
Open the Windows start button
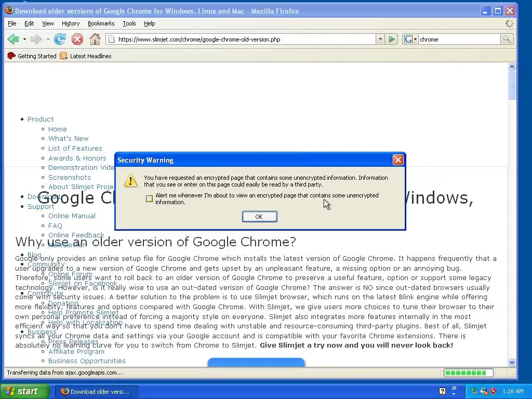24,391
